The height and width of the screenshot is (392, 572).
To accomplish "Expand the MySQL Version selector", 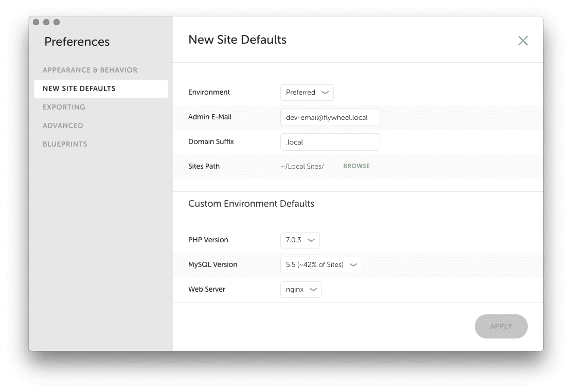I will [x=321, y=265].
